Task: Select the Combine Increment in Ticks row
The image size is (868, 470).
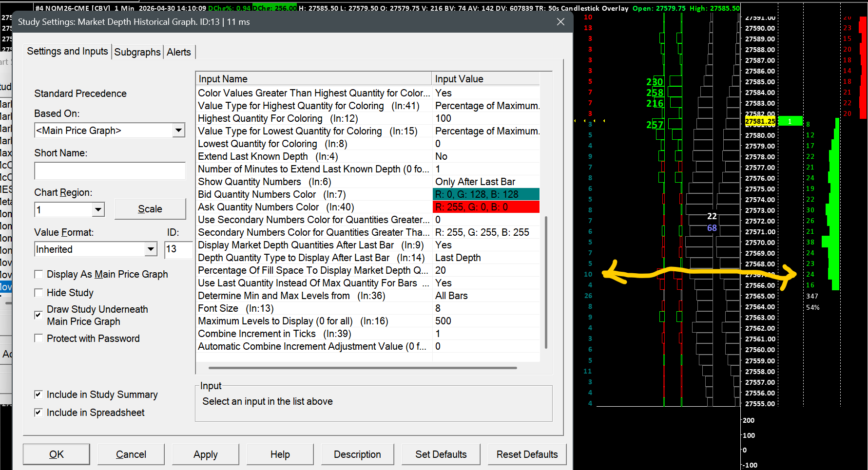Action: 368,334
